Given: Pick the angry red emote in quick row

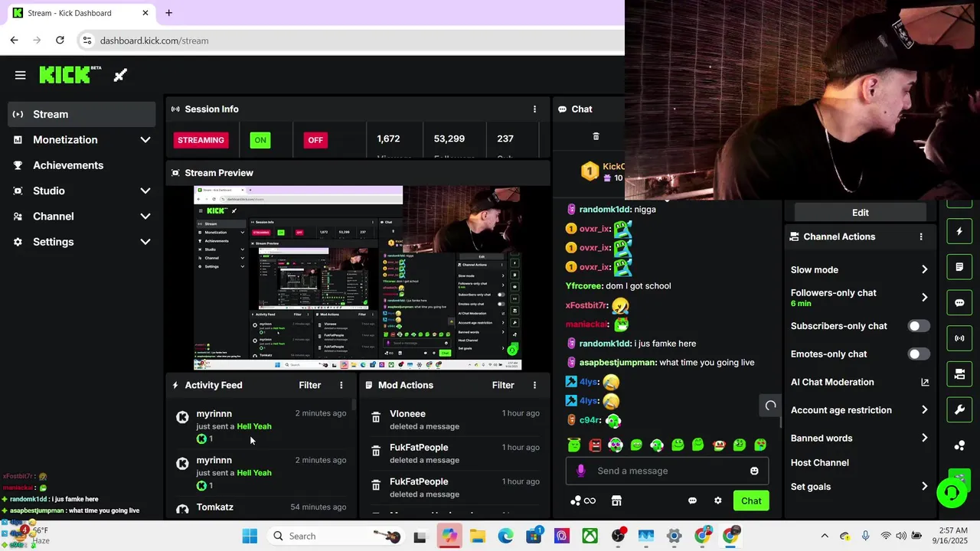Looking at the screenshot, I should coord(595,445).
